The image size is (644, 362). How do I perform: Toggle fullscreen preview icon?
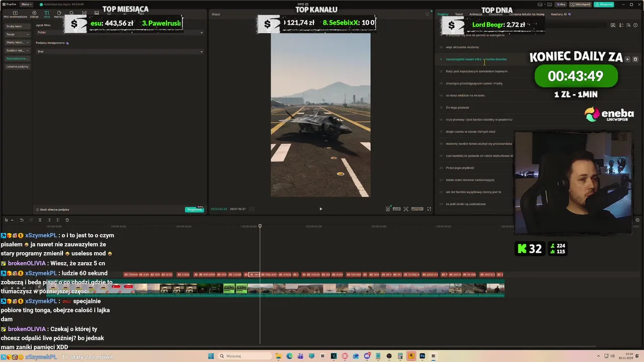[429, 209]
